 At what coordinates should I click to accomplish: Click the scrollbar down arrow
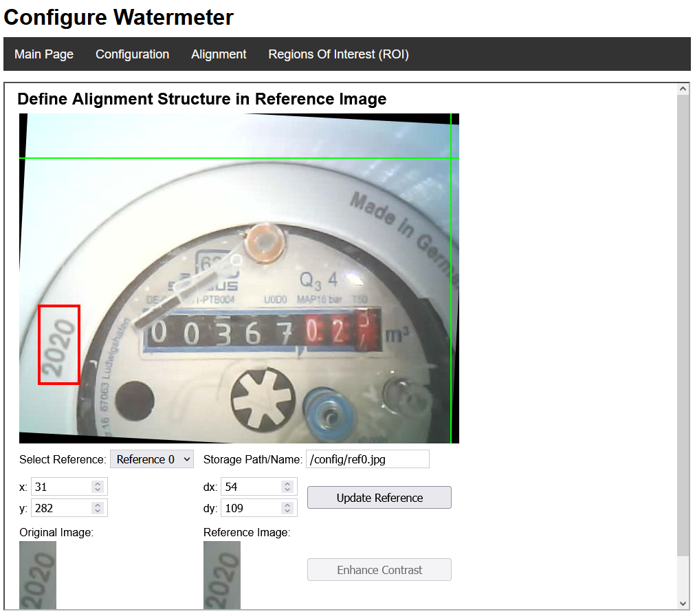(x=683, y=603)
